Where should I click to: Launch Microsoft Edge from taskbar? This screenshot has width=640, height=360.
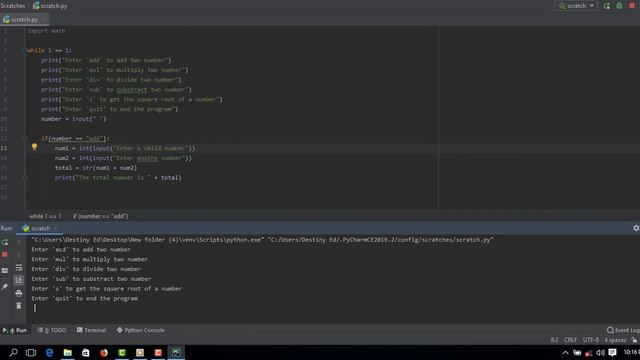click(x=49, y=352)
